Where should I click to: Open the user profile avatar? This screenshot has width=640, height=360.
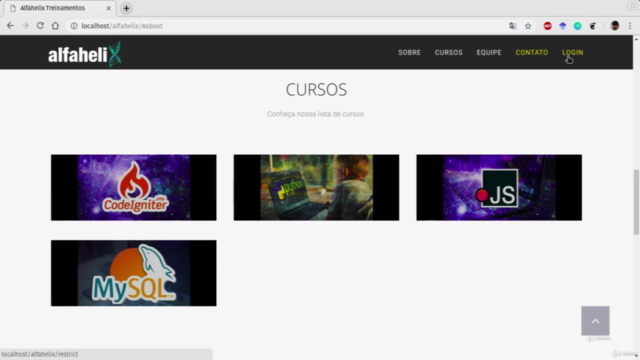point(615,26)
